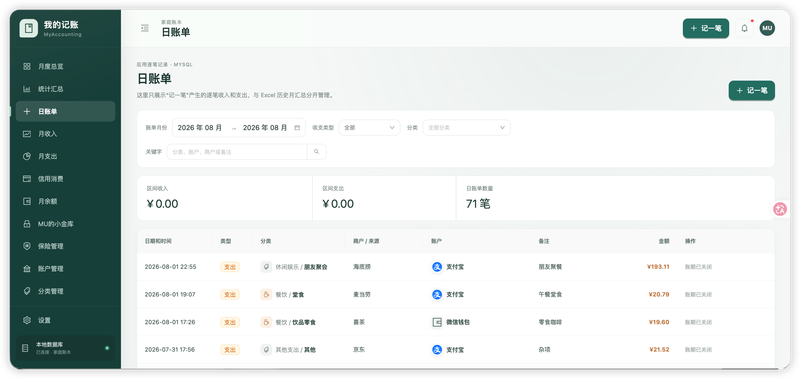Click the Alipay icon in first row
Image resolution: width=800 pixels, height=379 pixels.
click(437, 267)
